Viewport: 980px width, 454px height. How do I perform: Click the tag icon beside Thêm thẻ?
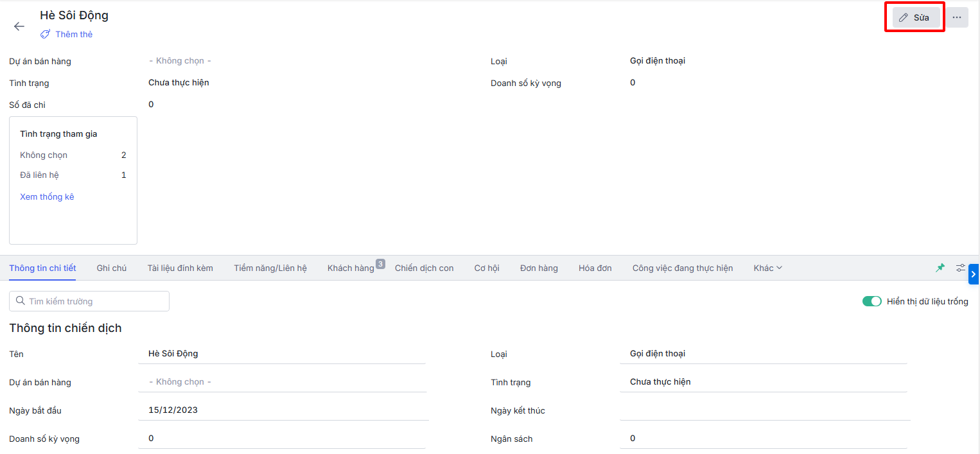tap(45, 34)
